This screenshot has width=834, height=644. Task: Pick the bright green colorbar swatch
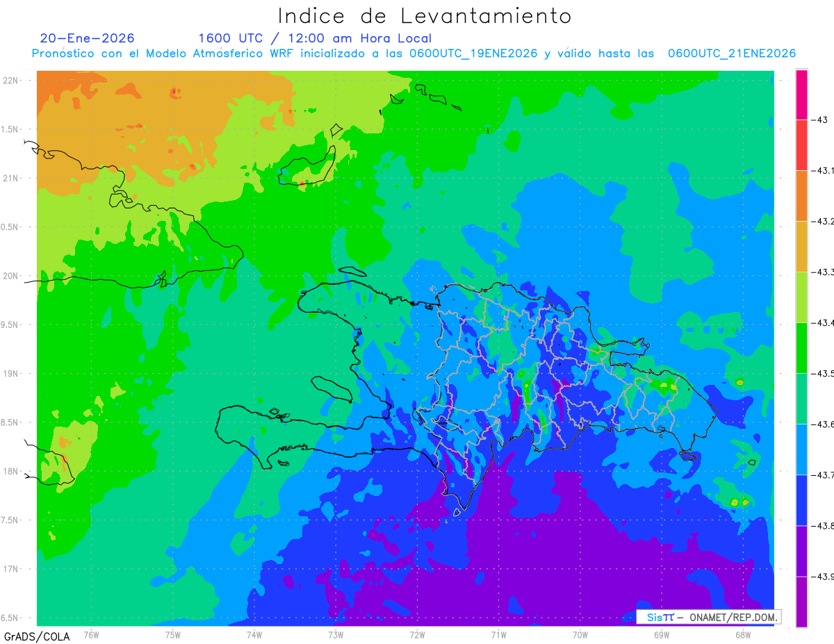(x=801, y=348)
